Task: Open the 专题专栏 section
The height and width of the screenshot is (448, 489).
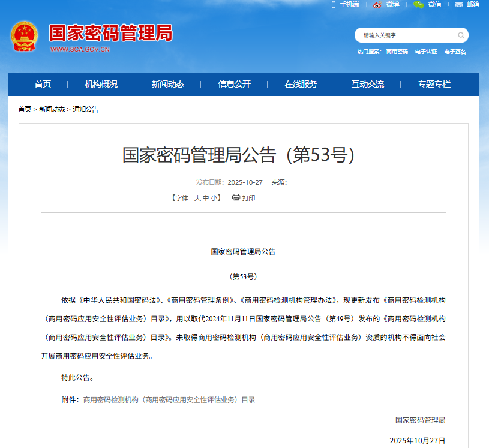Action: (433, 85)
